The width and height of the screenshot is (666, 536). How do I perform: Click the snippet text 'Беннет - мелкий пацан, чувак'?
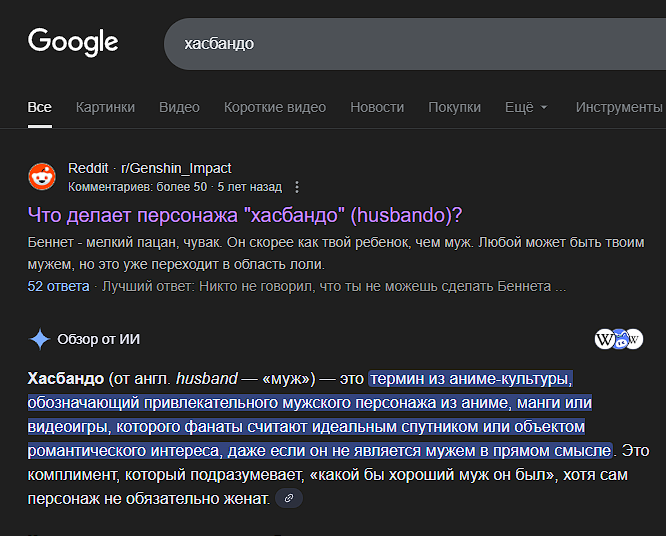[124, 243]
